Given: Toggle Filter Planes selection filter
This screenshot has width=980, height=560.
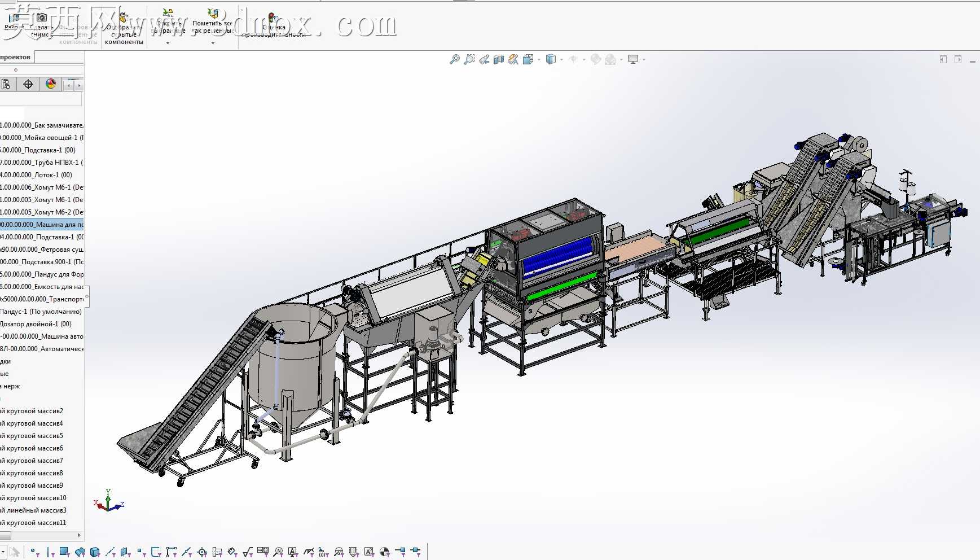Looking at the screenshot, I should coord(126,552).
